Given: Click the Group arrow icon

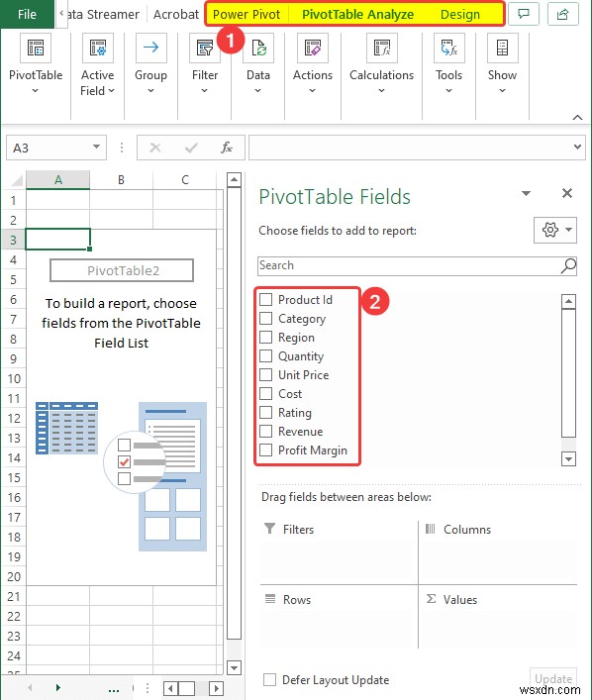Looking at the screenshot, I should pyautogui.click(x=150, y=48).
